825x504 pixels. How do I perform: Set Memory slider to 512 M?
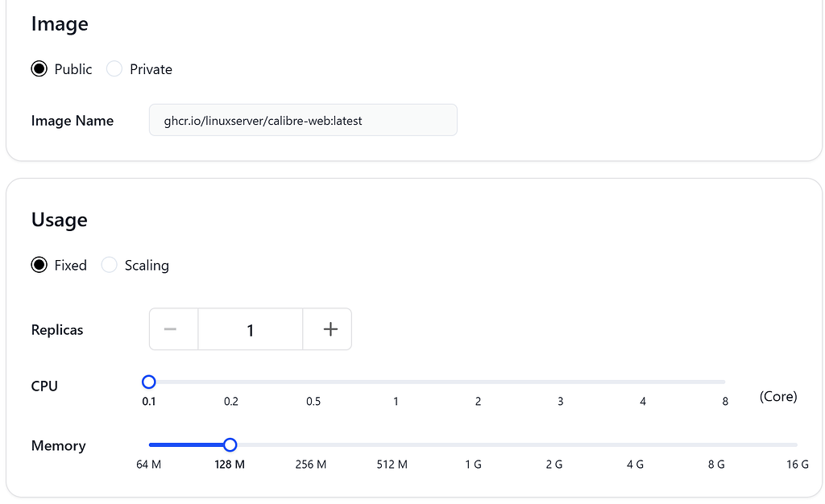tap(392, 445)
